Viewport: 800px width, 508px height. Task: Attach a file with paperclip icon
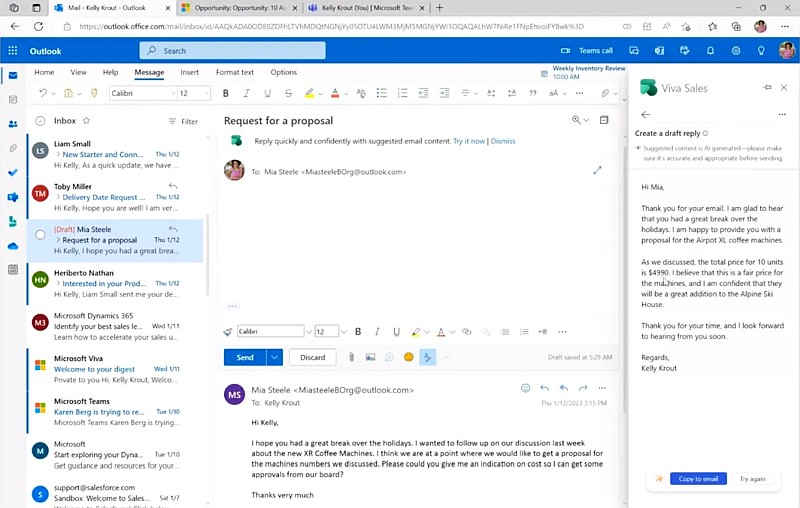351,357
